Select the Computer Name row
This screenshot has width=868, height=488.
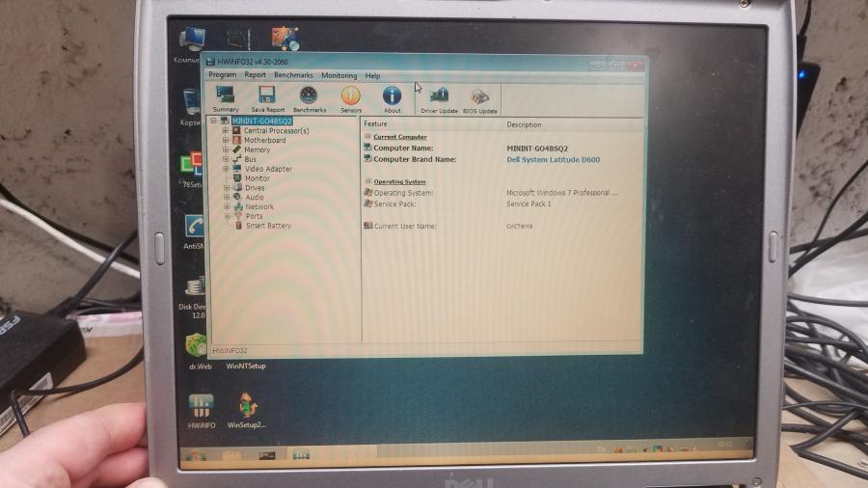(502, 148)
